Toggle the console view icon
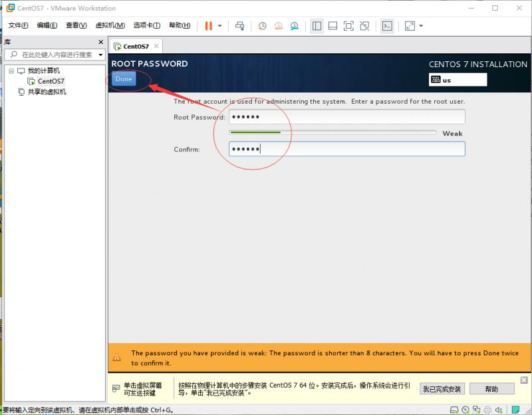 pyautogui.click(x=387, y=26)
